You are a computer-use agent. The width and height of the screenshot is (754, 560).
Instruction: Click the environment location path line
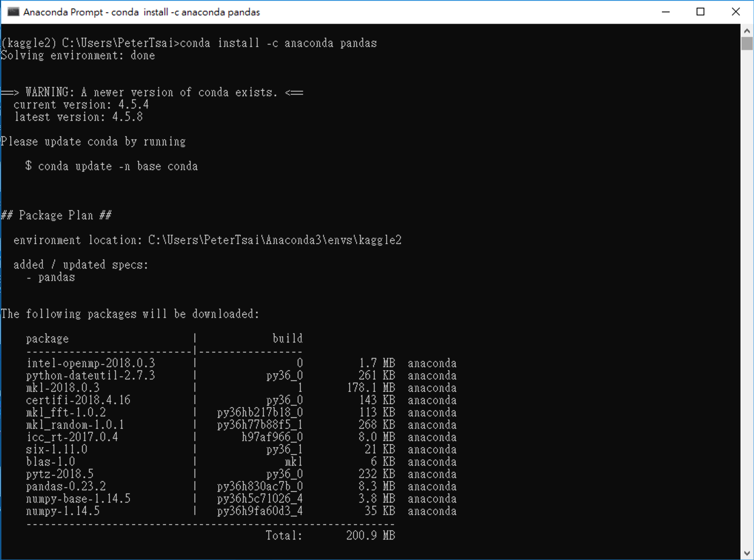[207, 240]
